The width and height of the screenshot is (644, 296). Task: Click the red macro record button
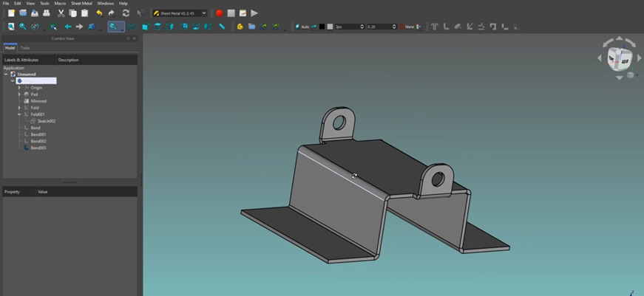pos(220,13)
